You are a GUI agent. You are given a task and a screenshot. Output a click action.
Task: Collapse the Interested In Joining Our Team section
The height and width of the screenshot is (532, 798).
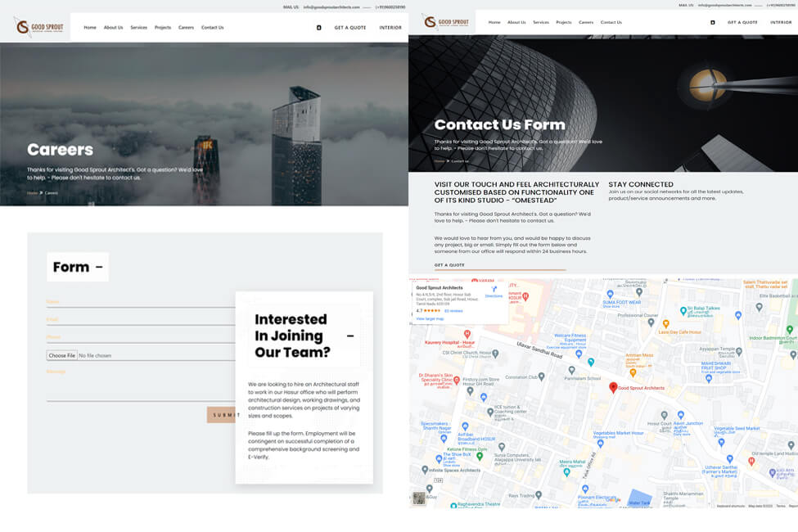[352, 334]
